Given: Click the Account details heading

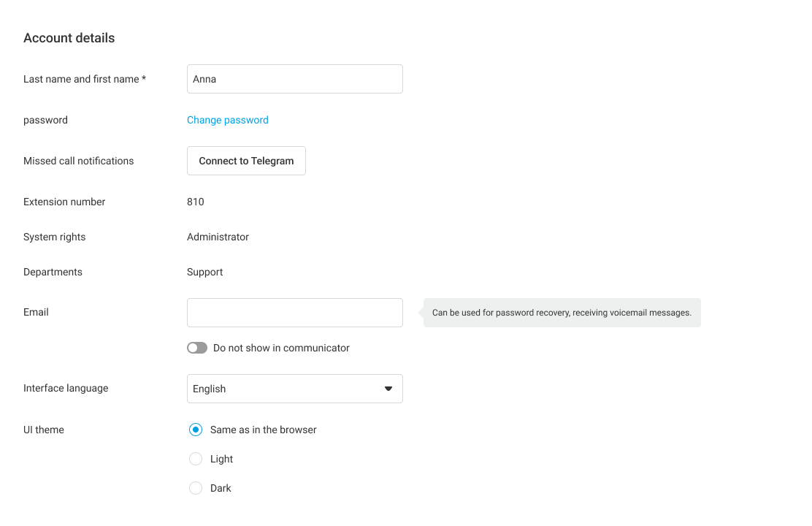Looking at the screenshot, I should 69,38.
